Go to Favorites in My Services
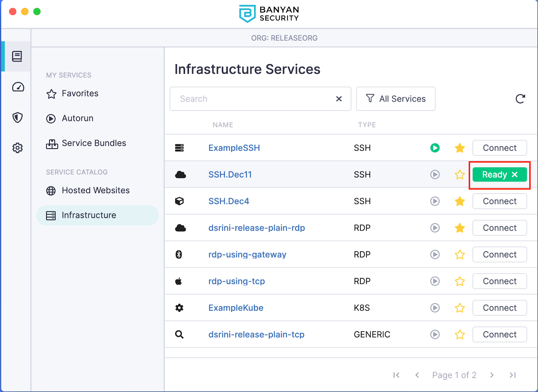The width and height of the screenshot is (538, 392). coord(72,93)
